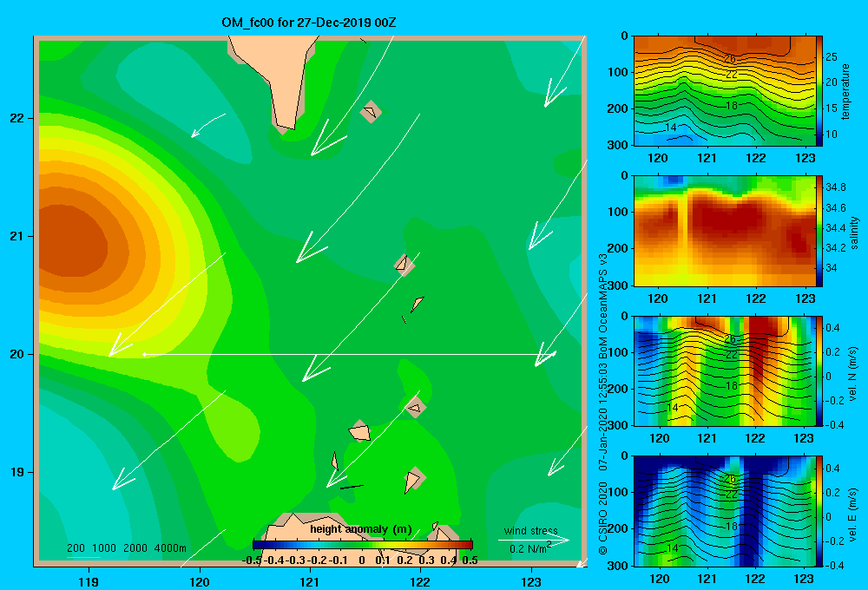Click depth label 300 on salinity panel
Screen dimensions: 868x590
618,285
